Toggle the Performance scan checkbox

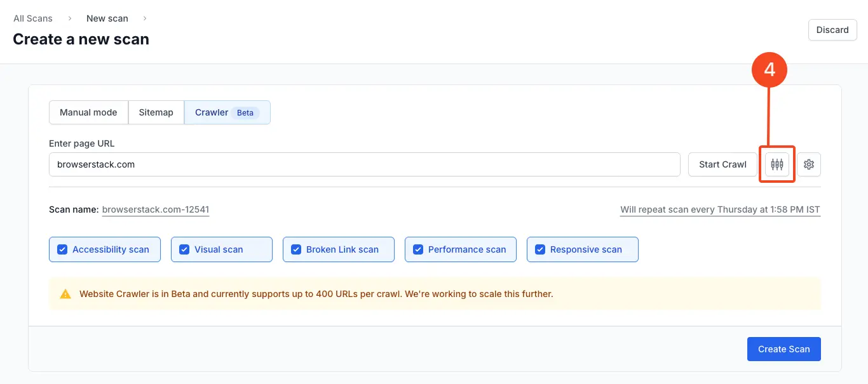418,249
